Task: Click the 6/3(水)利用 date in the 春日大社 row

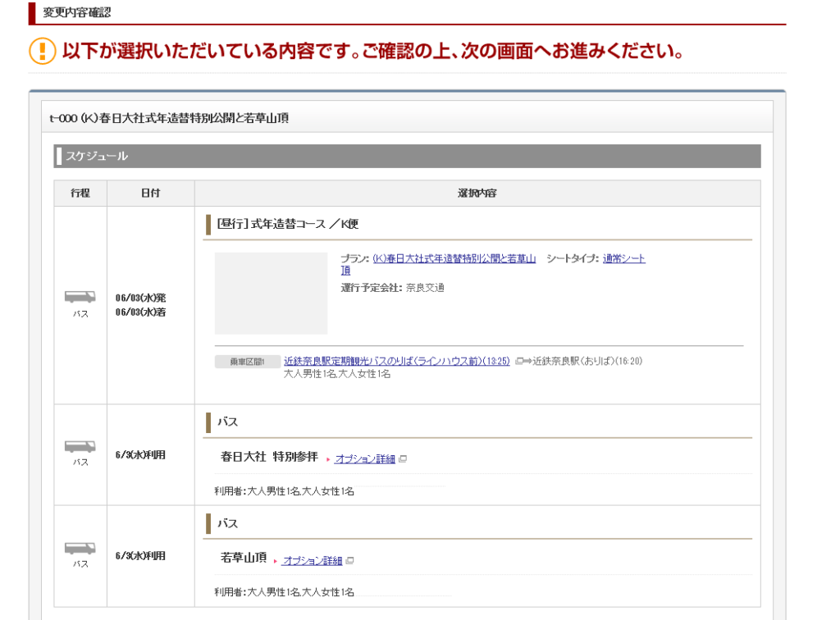Action: [140, 455]
